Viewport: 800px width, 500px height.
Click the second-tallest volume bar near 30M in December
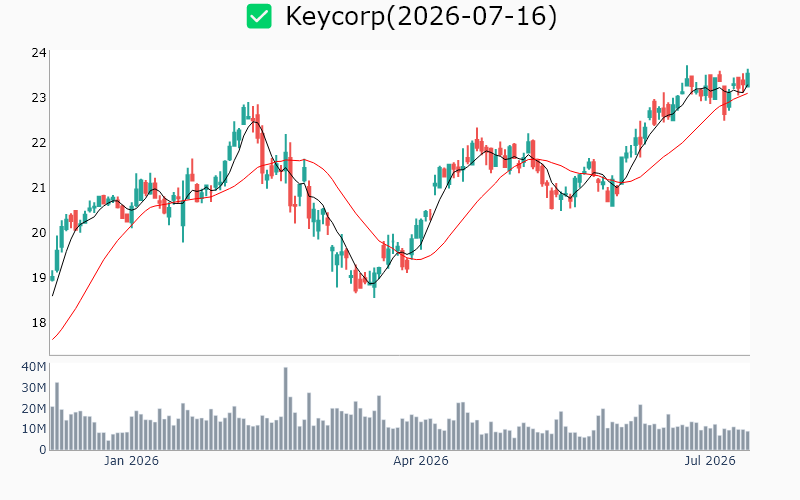57,416
